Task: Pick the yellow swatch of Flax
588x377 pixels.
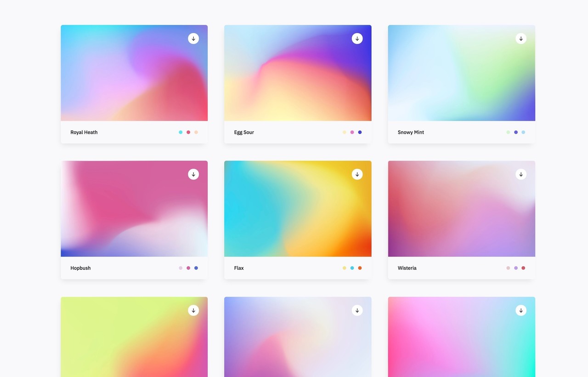Action: click(345, 268)
